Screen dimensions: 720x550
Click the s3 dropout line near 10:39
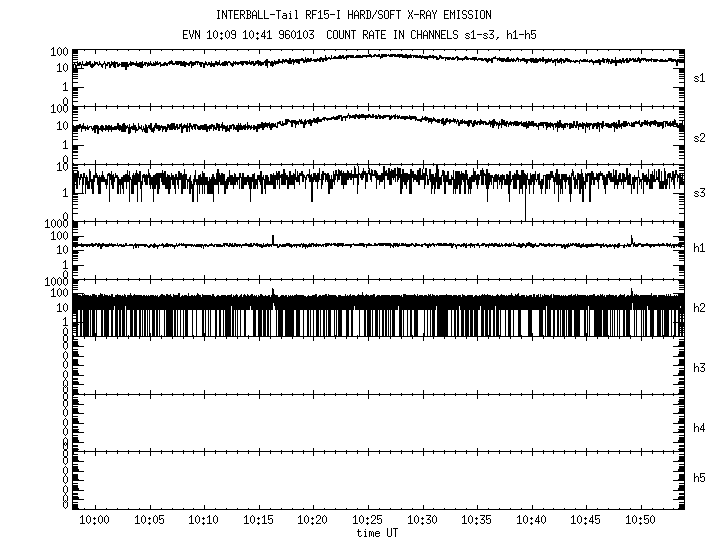click(524, 205)
